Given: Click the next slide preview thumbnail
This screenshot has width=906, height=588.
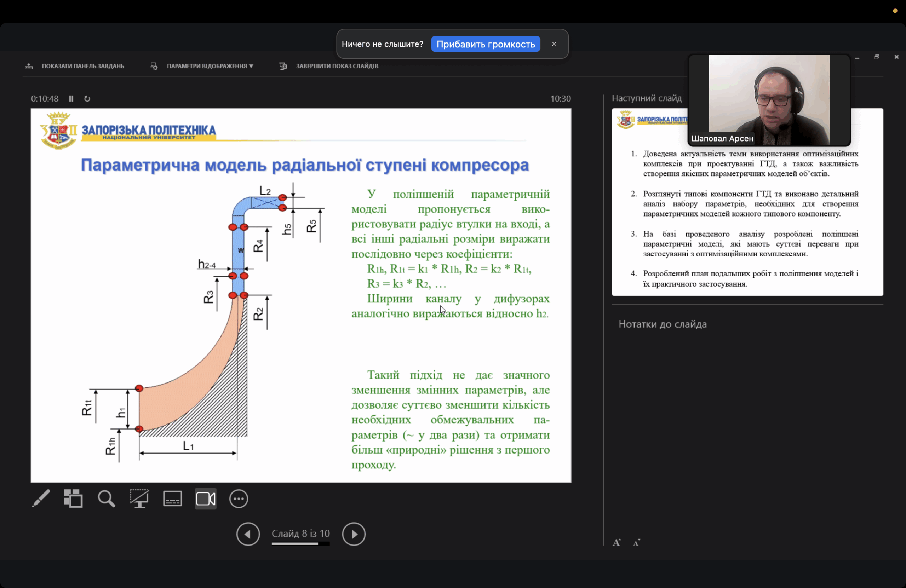Looking at the screenshot, I should pyautogui.click(x=747, y=221).
